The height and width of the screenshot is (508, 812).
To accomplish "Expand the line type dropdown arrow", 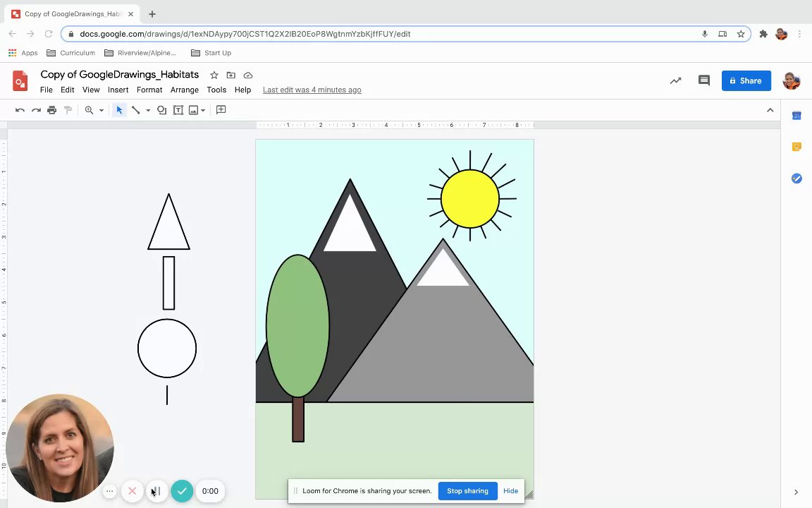I will coord(147,110).
